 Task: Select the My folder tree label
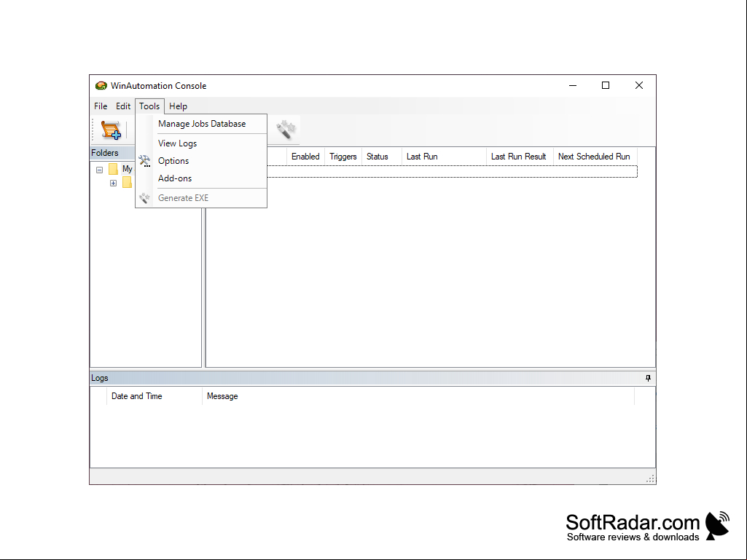128,169
